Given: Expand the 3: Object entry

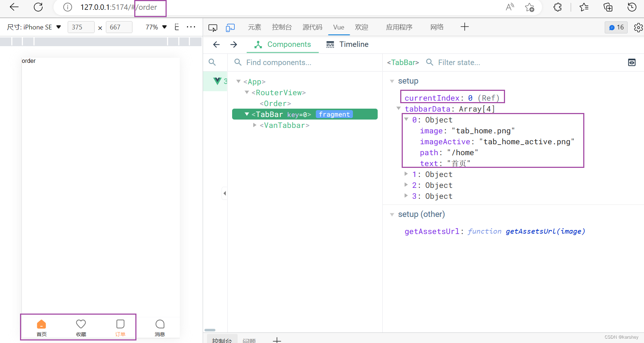Looking at the screenshot, I should pyautogui.click(x=406, y=195).
